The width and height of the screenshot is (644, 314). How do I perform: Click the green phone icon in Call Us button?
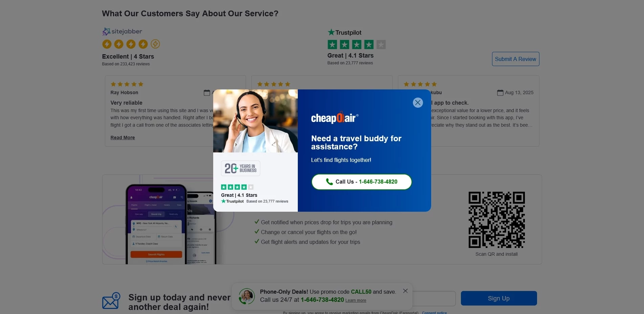(329, 182)
